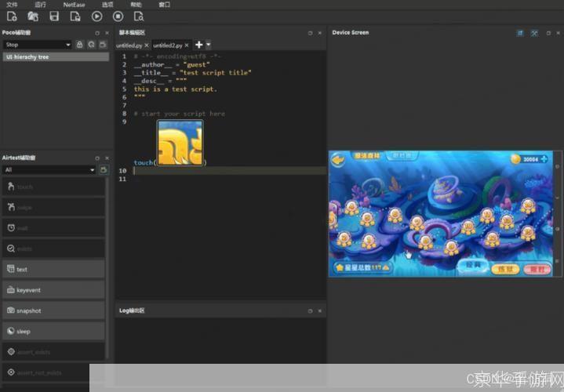Open the 窗口 menu
The width and height of the screenshot is (564, 392).
click(x=165, y=5)
